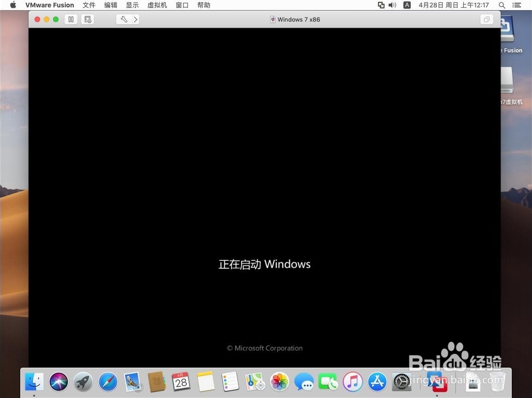
Task: Open System Preferences from the Dock
Action: point(401,382)
